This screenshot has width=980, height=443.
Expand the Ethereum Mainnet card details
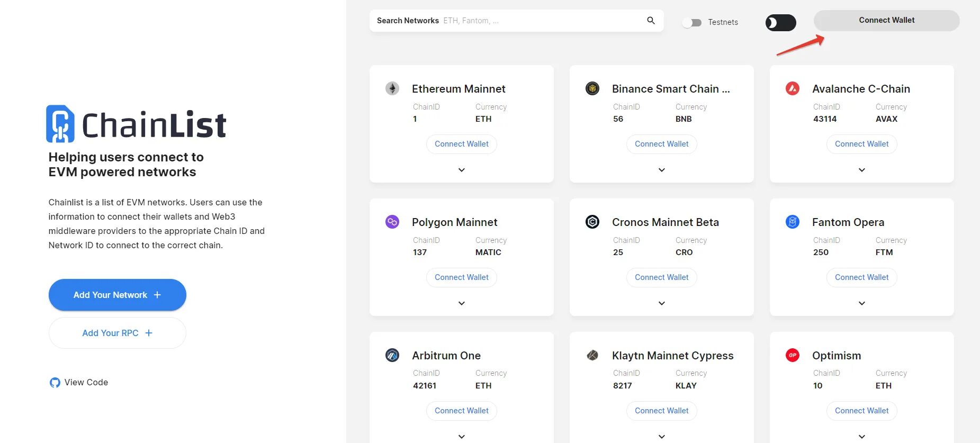pos(462,170)
